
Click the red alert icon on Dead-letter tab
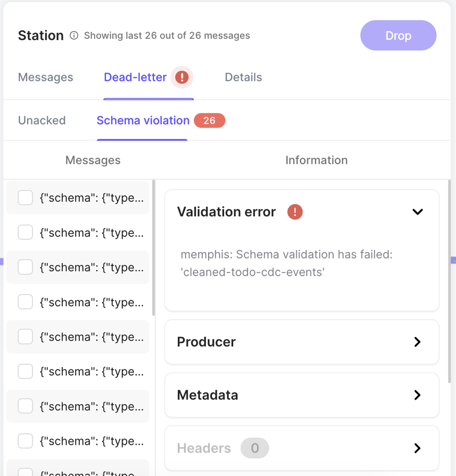pos(182,77)
